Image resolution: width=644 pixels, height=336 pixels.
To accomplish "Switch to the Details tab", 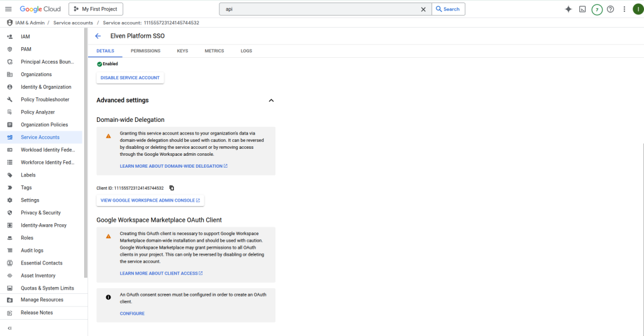I will [x=105, y=51].
